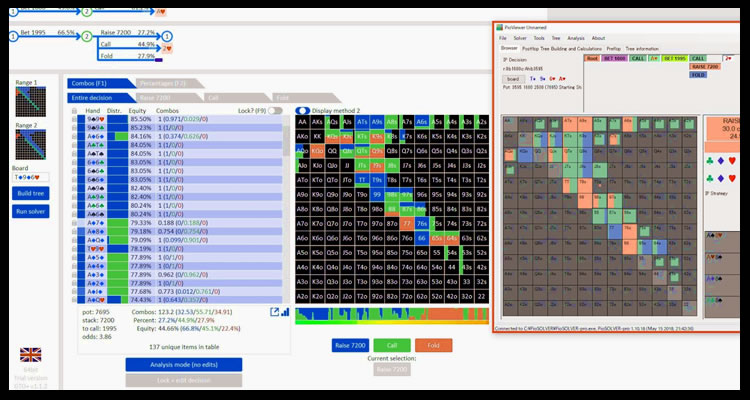Click the Combos column header

[x=167, y=111]
